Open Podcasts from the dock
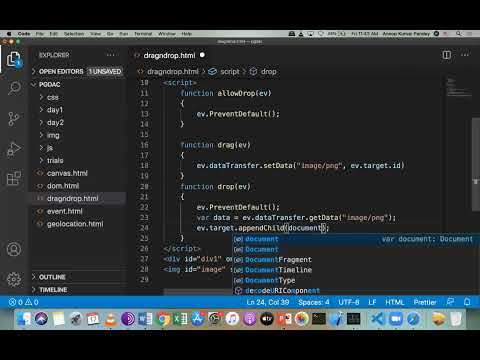This screenshot has height=360, width=480. tap(250, 319)
